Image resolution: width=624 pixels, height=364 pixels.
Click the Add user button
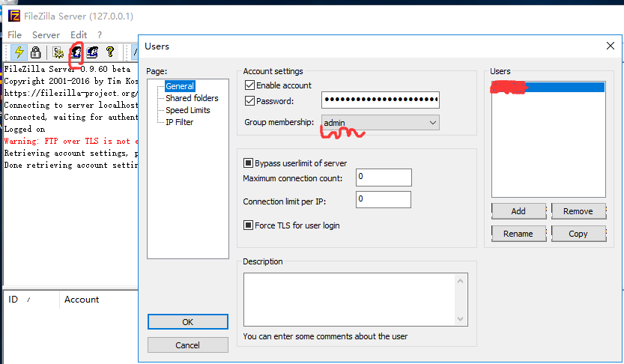coord(518,211)
